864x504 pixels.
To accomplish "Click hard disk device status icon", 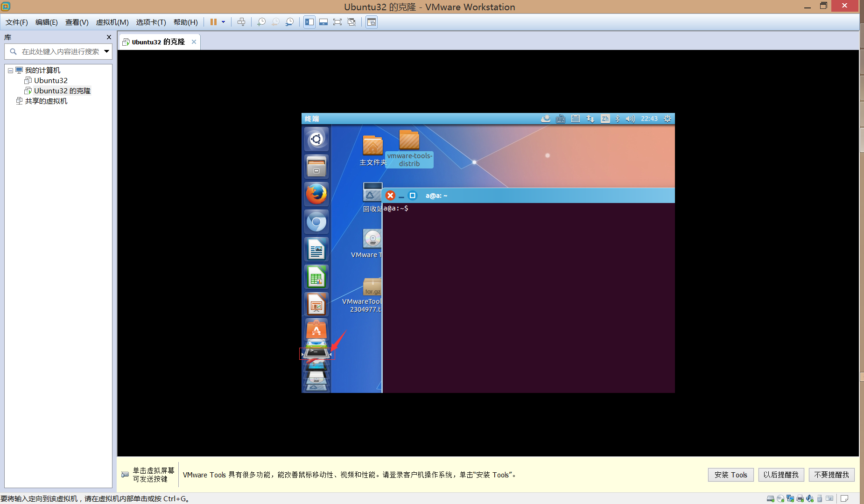I will [771, 499].
